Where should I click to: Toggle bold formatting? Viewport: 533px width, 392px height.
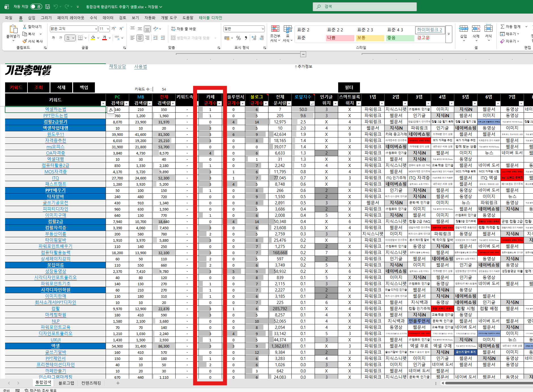click(53, 38)
